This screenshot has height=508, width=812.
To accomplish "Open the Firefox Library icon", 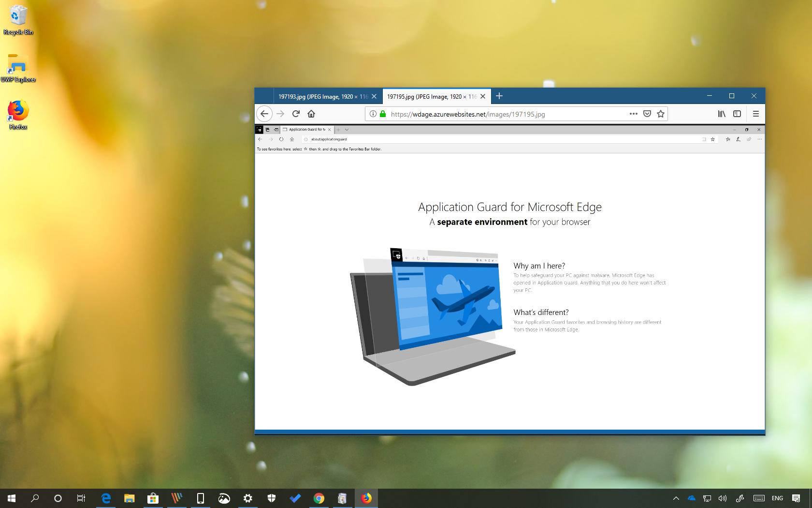I will click(722, 114).
